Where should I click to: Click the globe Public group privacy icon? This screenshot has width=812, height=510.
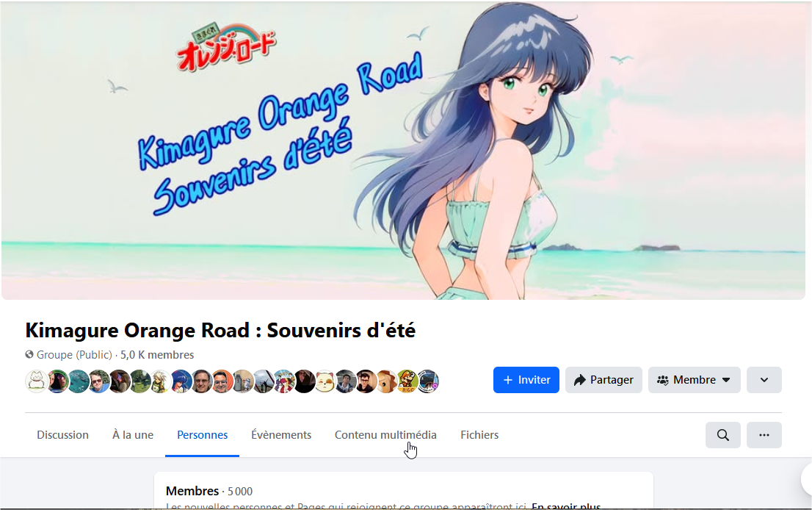click(29, 354)
